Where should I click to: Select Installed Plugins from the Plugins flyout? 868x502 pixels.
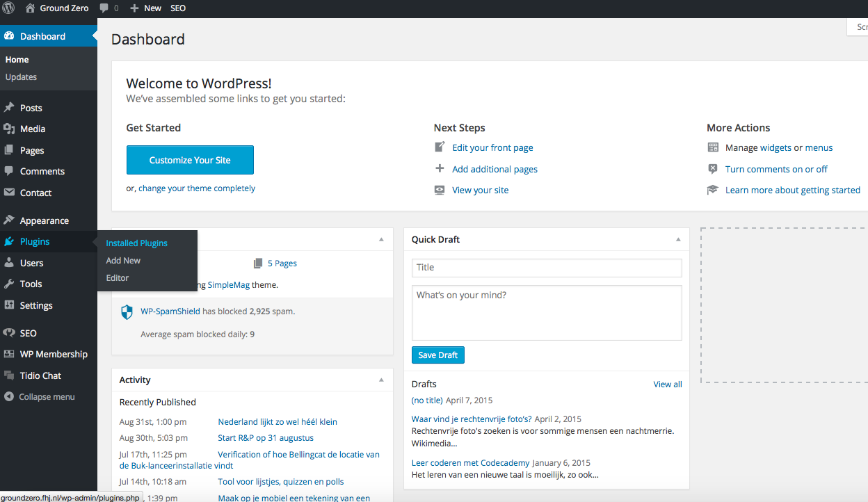click(137, 243)
